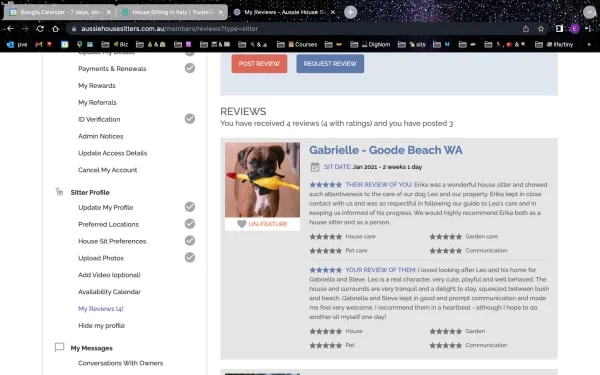This screenshot has height=375, width=600.
Task: Click the heart icon beside UN-FEATURE
Action: point(241,224)
